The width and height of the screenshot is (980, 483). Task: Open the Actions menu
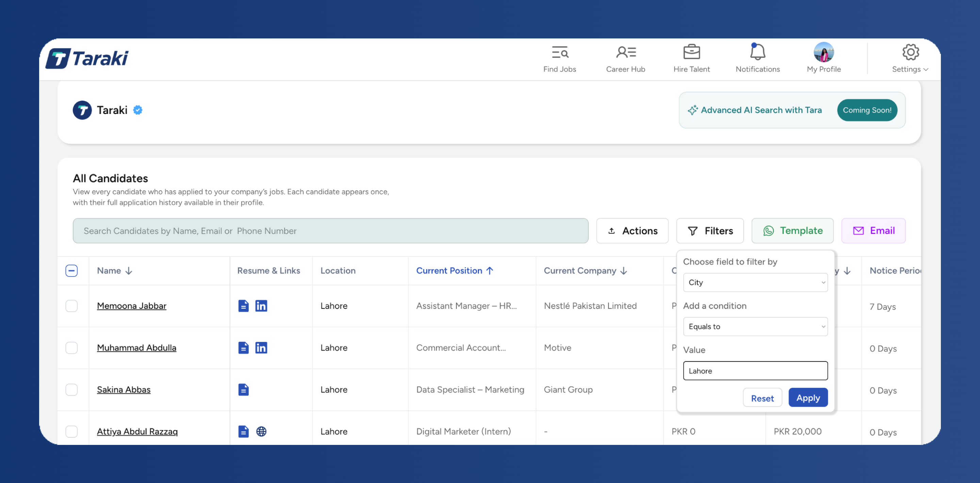coord(632,231)
